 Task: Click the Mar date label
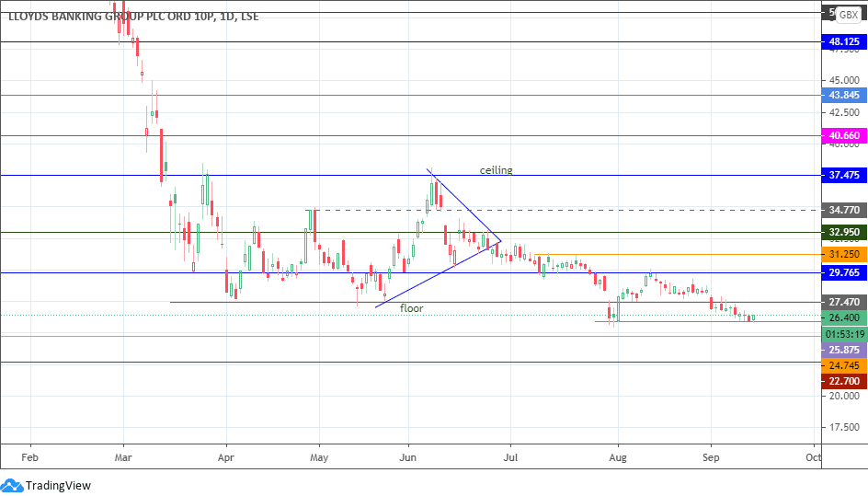coord(123,457)
